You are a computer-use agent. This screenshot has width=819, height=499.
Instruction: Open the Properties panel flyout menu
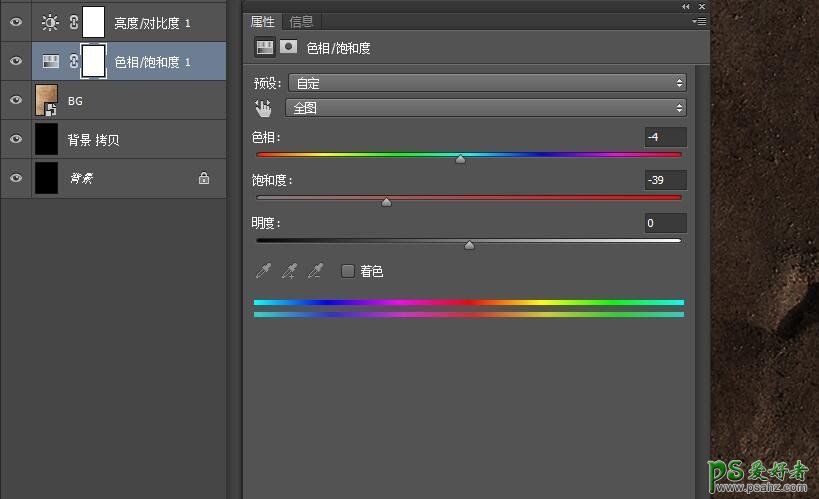(x=699, y=21)
